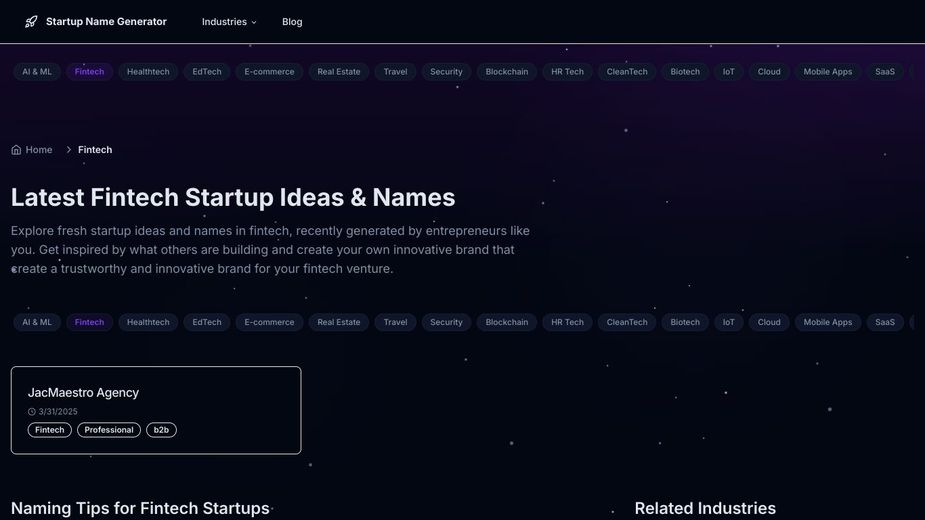This screenshot has width=925, height=520.
Task: Click the breadcrumb chevron separator icon
Action: (69, 150)
